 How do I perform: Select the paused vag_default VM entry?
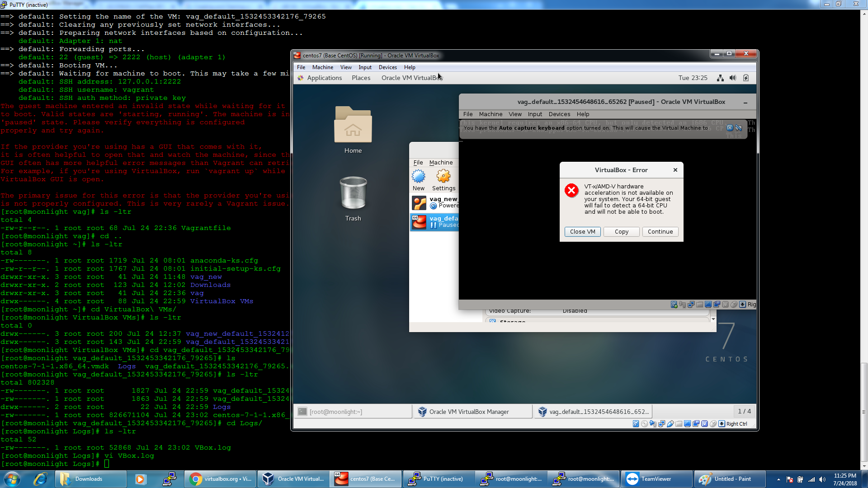[x=434, y=222]
